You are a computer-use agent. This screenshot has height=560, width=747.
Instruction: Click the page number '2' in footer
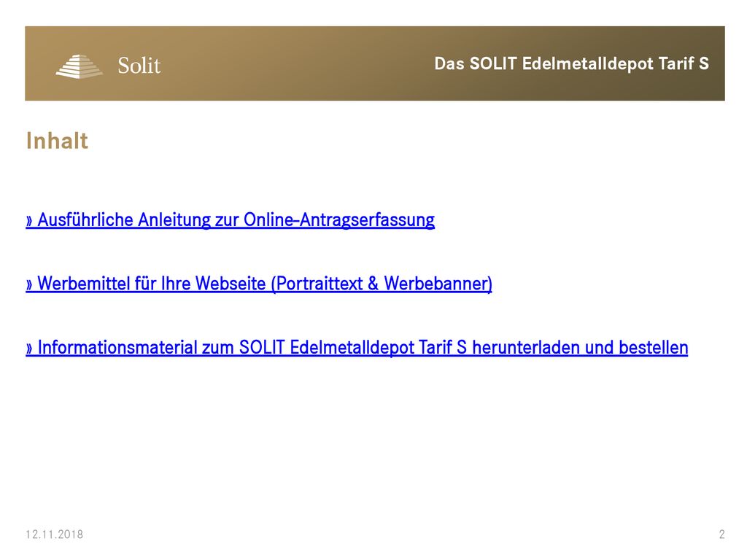point(721,534)
